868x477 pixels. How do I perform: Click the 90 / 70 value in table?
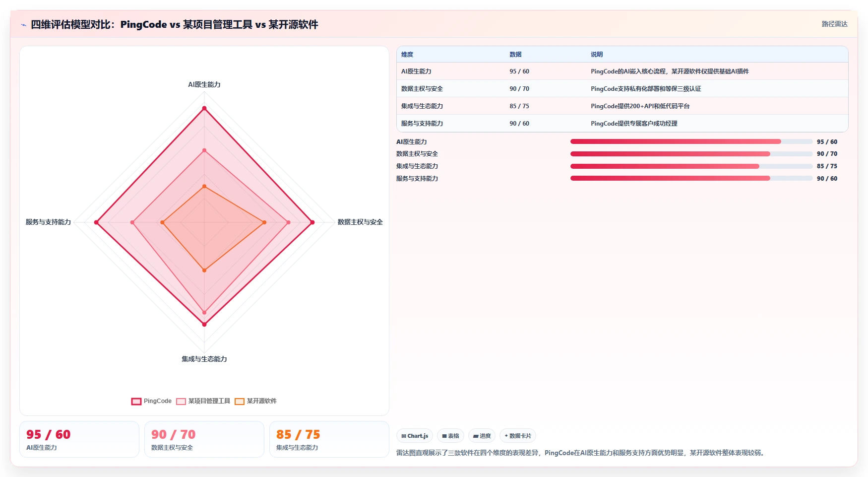[x=519, y=89]
